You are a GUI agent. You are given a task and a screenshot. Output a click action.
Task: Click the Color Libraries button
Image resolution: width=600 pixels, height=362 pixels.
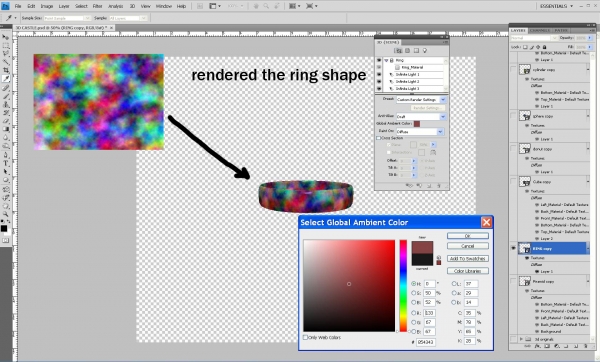pos(468,271)
